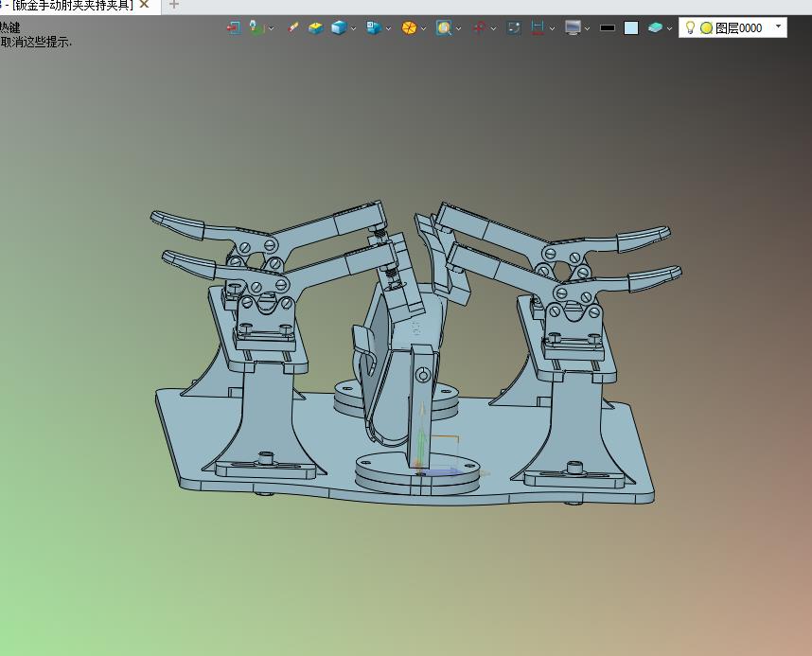This screenshot has width=812, height=656.
Task: Expand dropdown beside teal slab icon
Action: pos(670,28)
